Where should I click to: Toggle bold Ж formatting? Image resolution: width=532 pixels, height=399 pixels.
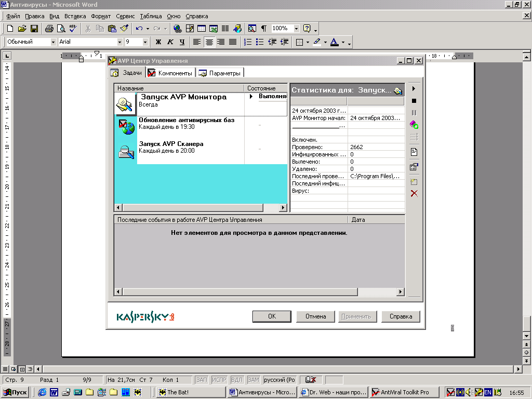158,42
